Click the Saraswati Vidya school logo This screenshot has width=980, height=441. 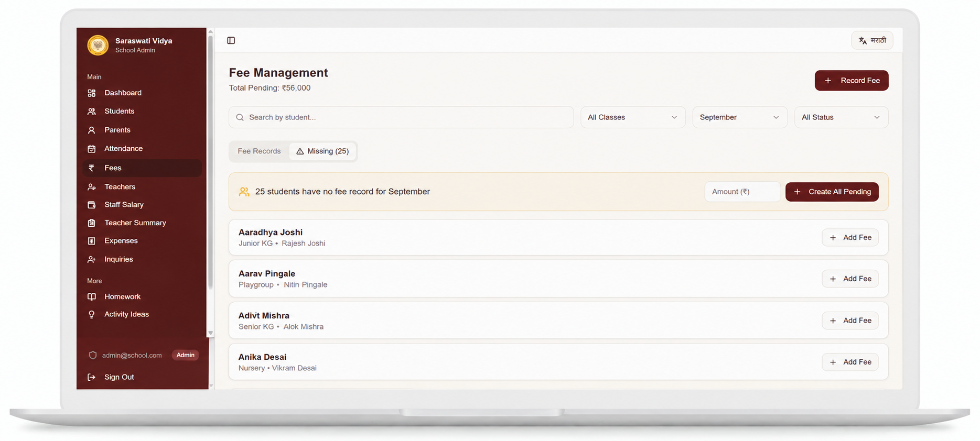pyautogui.click(x=98, y=45)
